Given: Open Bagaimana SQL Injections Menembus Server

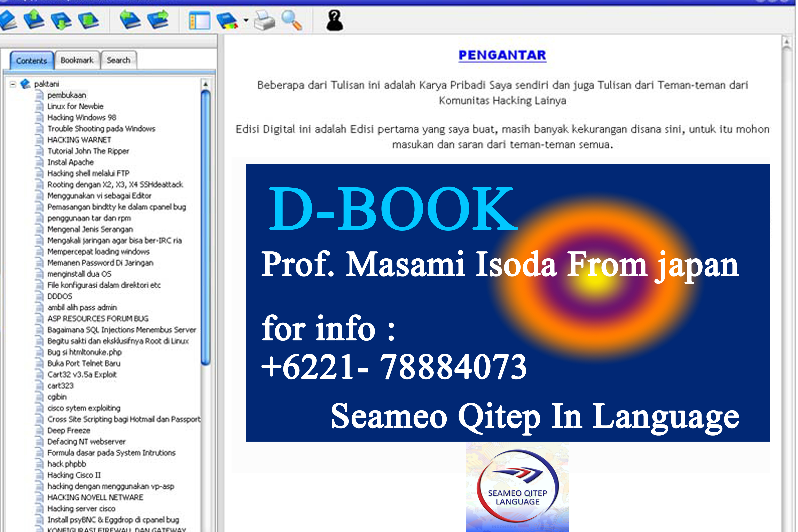Looking at the screenshot, I should pos(122,330).
